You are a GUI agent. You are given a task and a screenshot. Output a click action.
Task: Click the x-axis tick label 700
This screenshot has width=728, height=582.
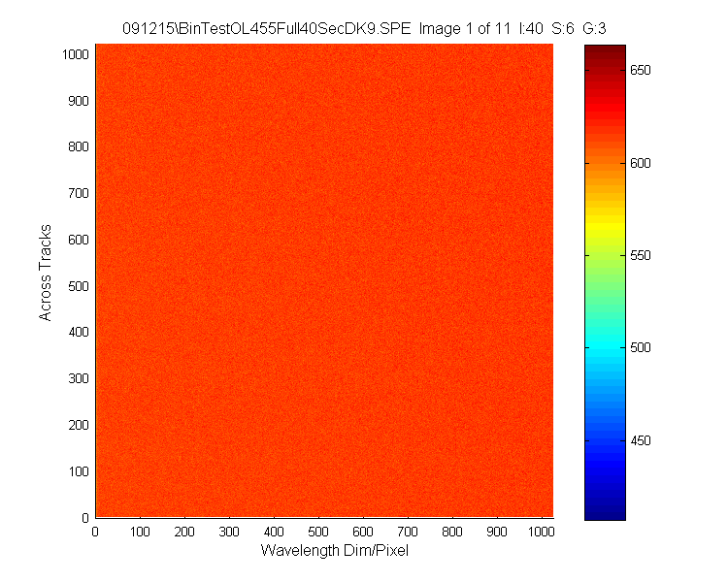pyautogui.click(x=407, y=532)
